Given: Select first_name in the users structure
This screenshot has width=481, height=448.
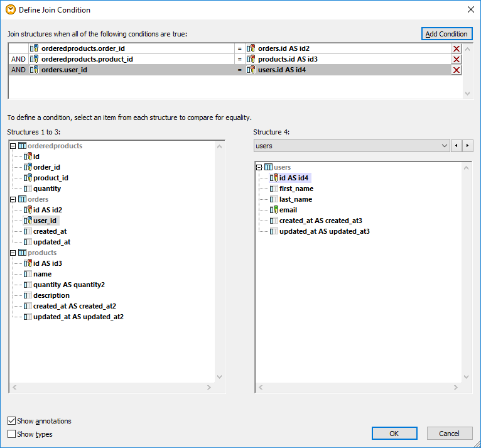Looking at the screenshot, I should click(x=296, y=188).
